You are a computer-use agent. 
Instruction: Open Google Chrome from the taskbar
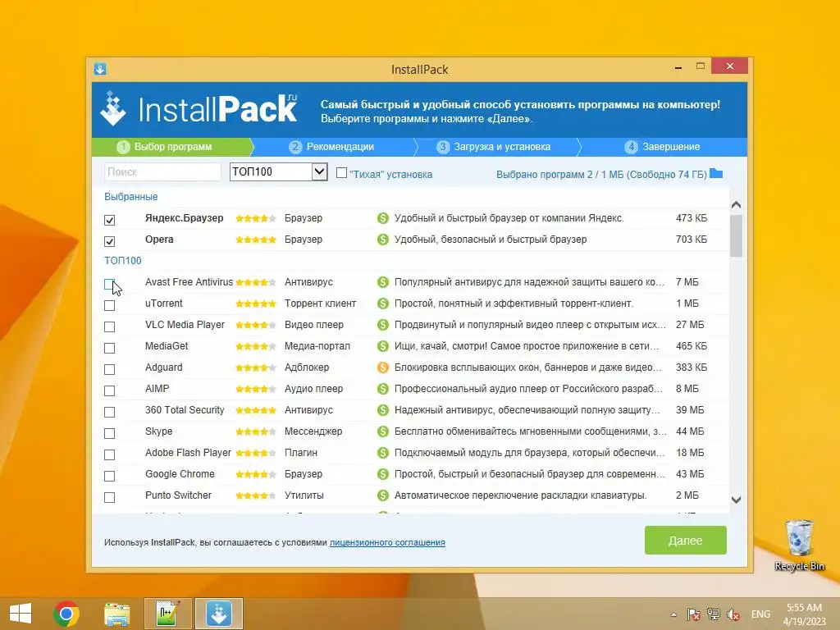[66, 614]
